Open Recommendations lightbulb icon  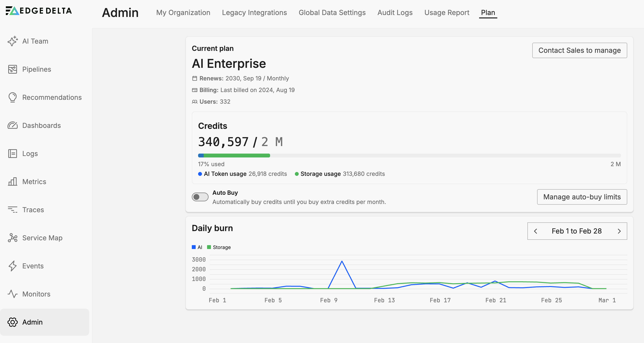13,97
